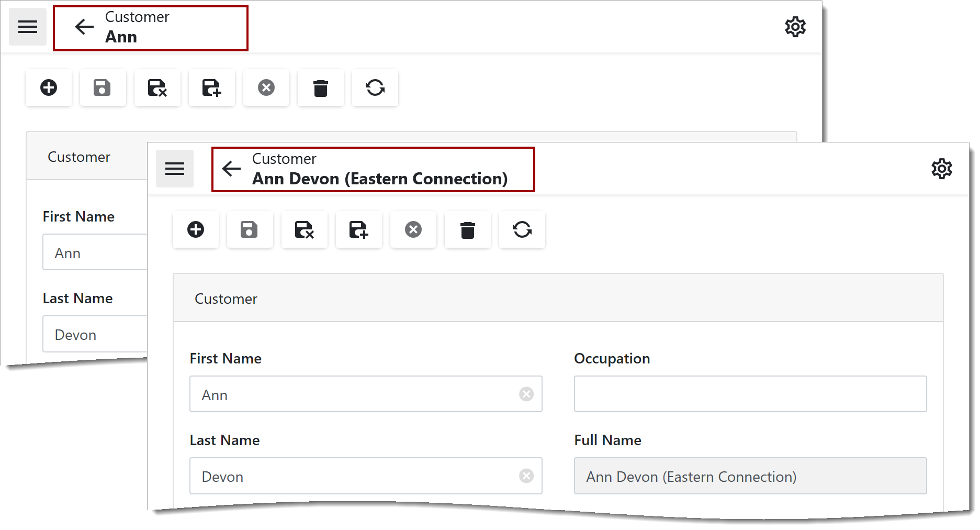
Task: Click Save and Close in the front window toolbar
Action: tap(304, 229)
